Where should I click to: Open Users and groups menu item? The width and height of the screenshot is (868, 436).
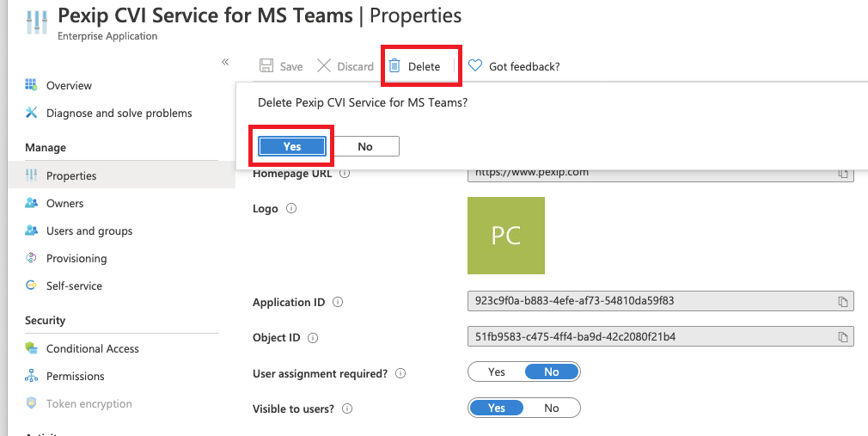(89, 230)
